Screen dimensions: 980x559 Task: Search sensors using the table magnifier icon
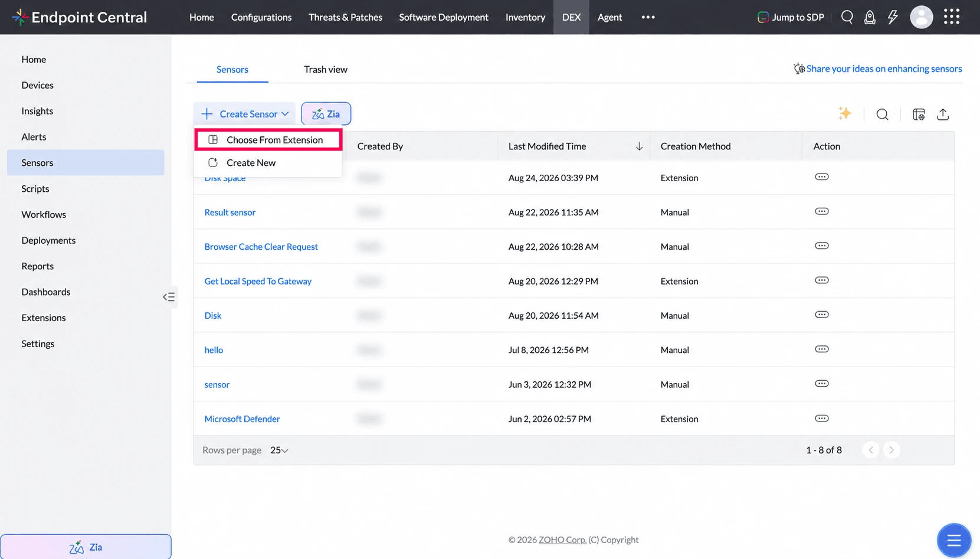point(882,115)
